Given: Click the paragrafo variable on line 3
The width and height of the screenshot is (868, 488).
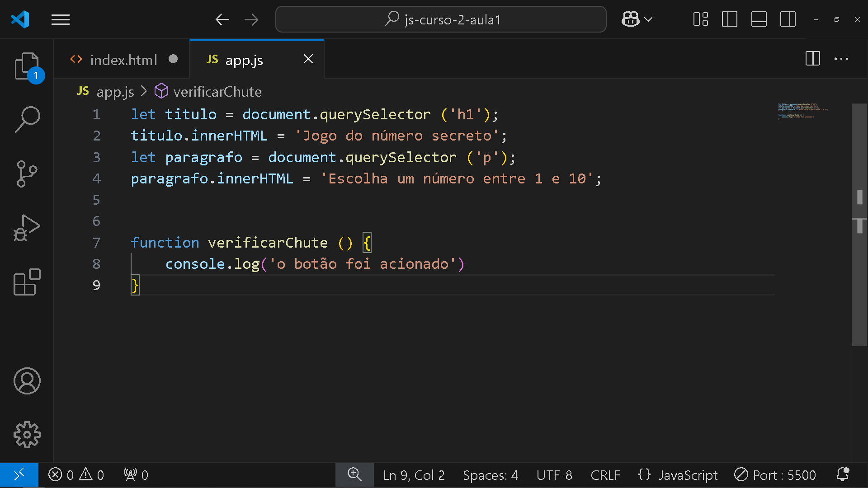Looking at the screenshot, I should pyautogui.click(x=203, y=157).
